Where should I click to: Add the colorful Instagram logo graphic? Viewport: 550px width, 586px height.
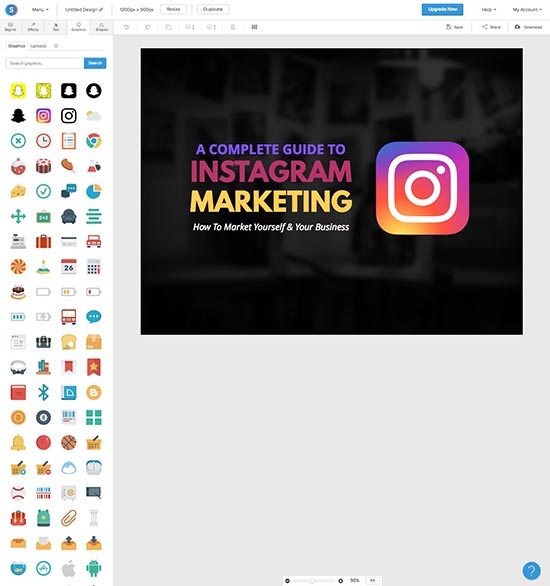tap(43, 115)
